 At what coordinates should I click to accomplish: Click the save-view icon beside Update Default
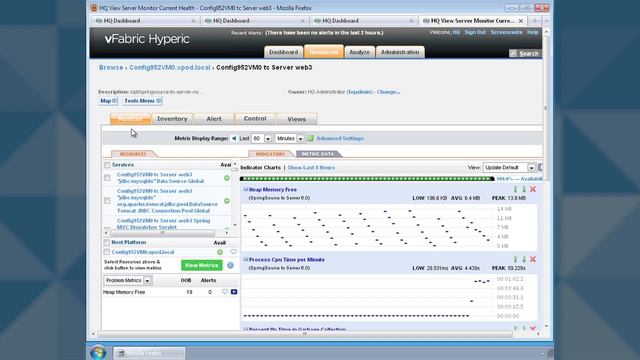[540, 167]
